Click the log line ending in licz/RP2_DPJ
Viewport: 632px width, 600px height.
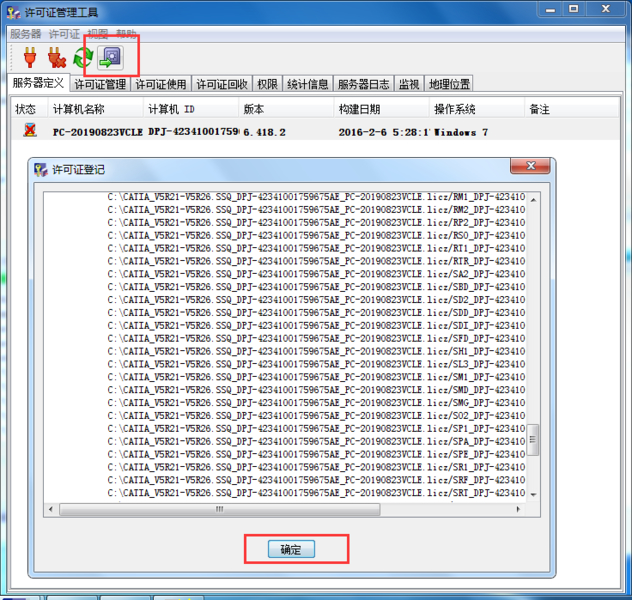(316, 222)
